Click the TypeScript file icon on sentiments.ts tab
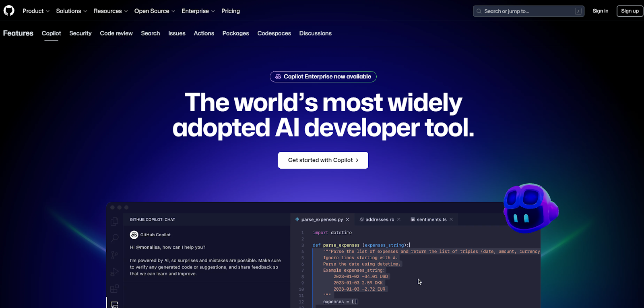 click(x=413, y=219)
